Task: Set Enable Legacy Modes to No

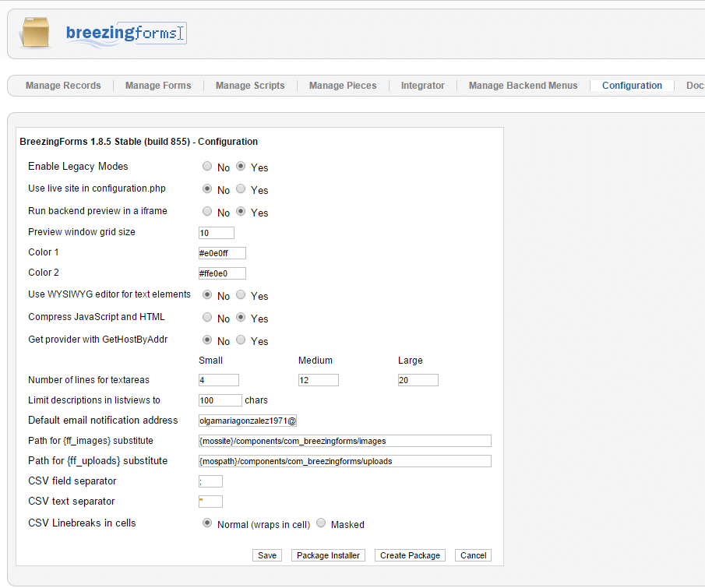Action: pos(206,167)
